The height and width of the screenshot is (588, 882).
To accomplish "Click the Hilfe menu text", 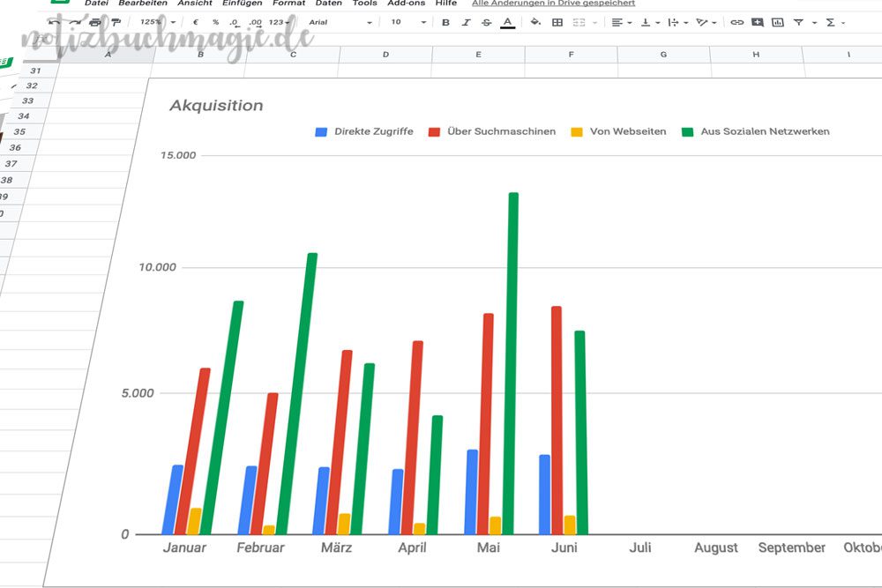I will tap(446, 4).
